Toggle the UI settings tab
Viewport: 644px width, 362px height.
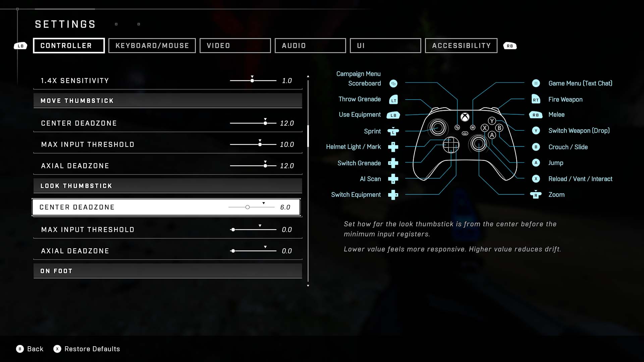pyautogui.click(x=385, y=46)
